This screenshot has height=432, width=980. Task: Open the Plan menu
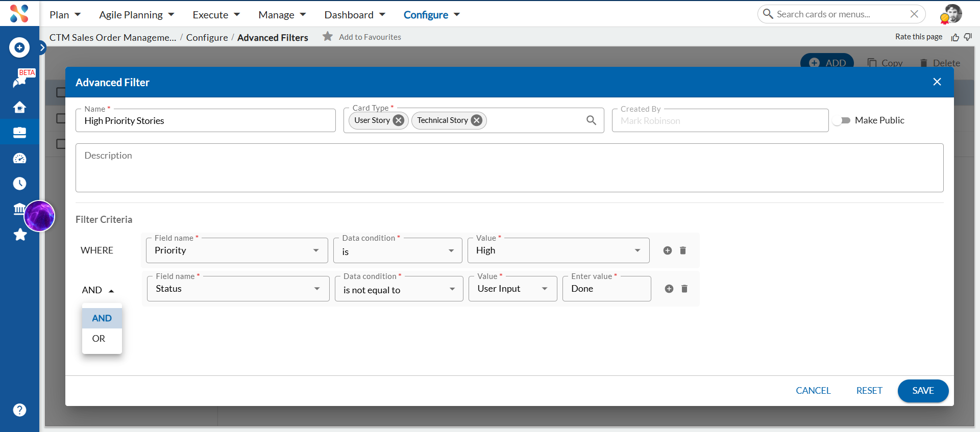click(x=65, y=15)
